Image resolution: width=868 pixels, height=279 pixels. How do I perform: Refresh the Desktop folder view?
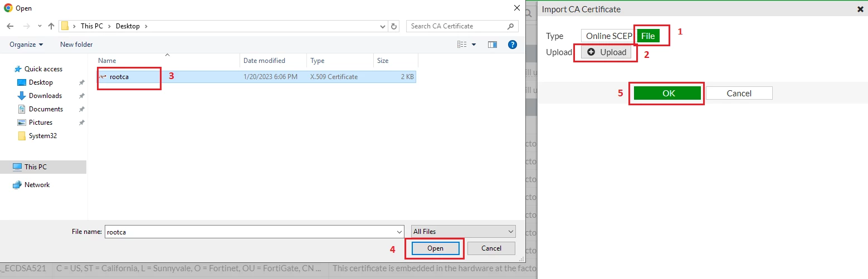(x=394, y=26)
